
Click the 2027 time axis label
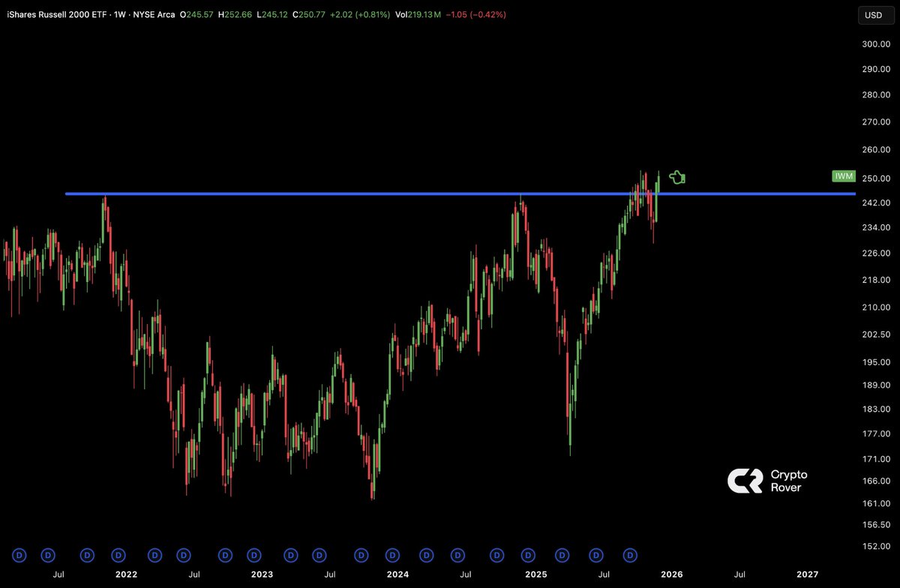click(808, 574)
